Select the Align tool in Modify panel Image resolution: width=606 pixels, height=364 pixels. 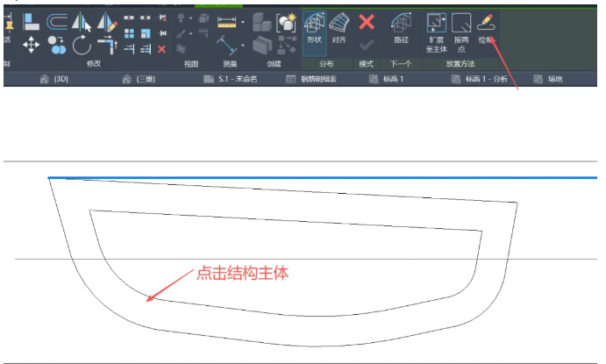coord(31,22)
